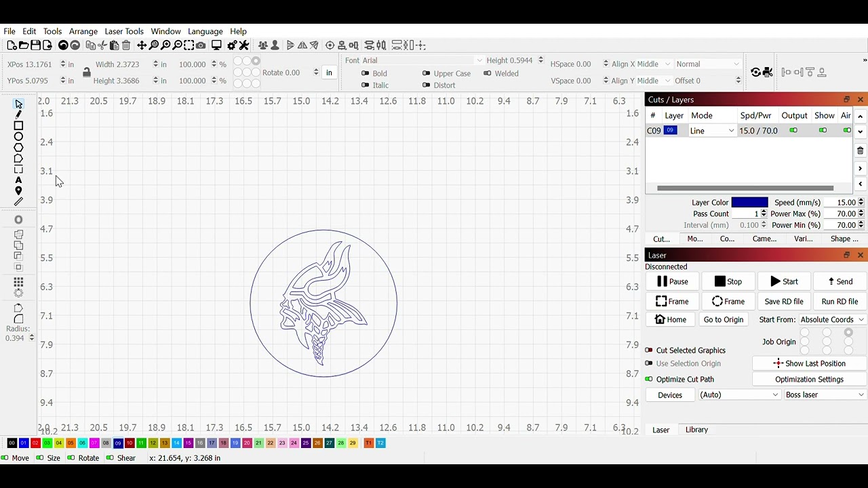Open the Boss laser device dropdown

click(825, 395)
